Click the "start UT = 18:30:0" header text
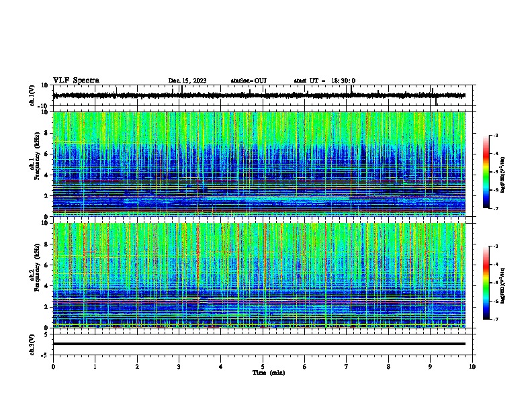 click(x=324, y=81)
